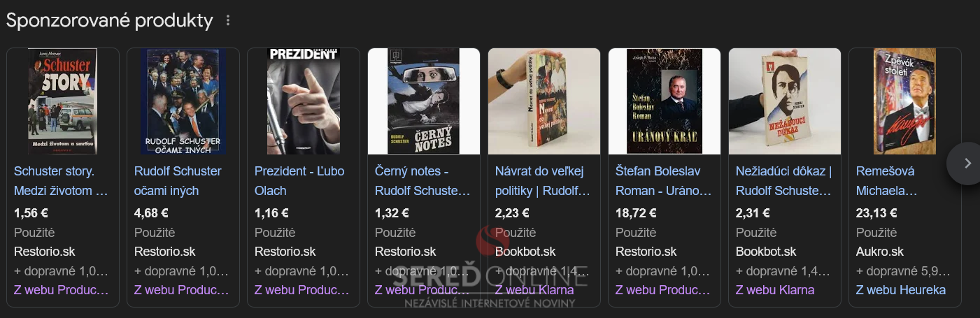Screen dimensions: 980x318
Task: Open the Uránový kráľ book cover
Action: (x=665, y=101)
